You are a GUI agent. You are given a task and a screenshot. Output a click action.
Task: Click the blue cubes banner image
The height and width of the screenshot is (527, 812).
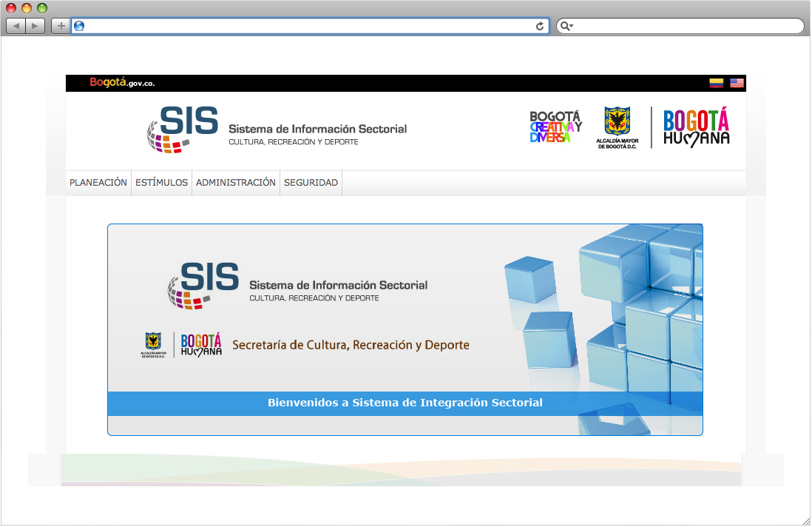[603, 329]
